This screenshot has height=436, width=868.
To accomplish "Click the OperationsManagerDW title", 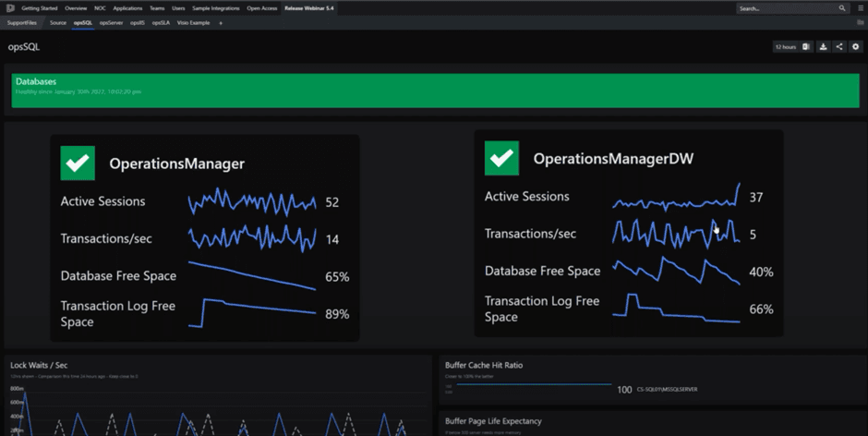I will click(613, 159).
